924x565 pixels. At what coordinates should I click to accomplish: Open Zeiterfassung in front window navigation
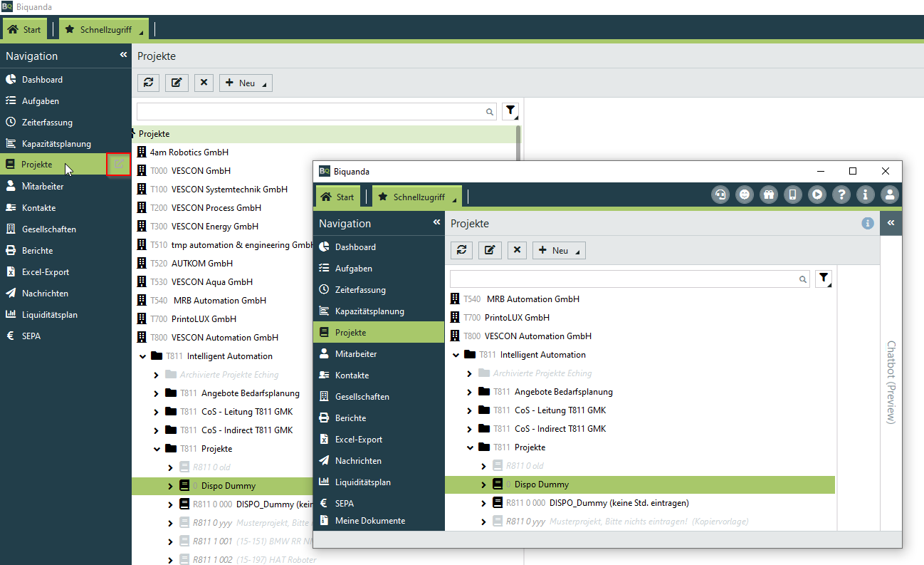379,290
